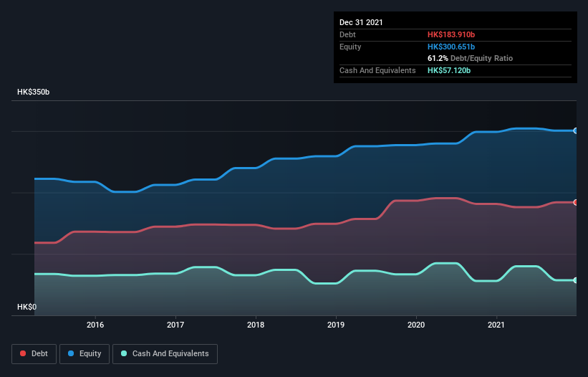The height and width of the screenshot is (377, 588).
Task: Toggle the Equity legend button
Action: [85, 354]
